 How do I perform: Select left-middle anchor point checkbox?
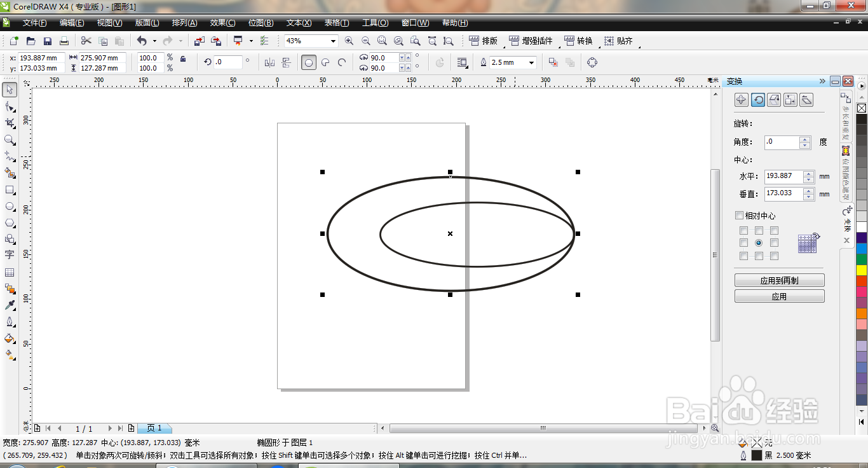coord(743,243)
